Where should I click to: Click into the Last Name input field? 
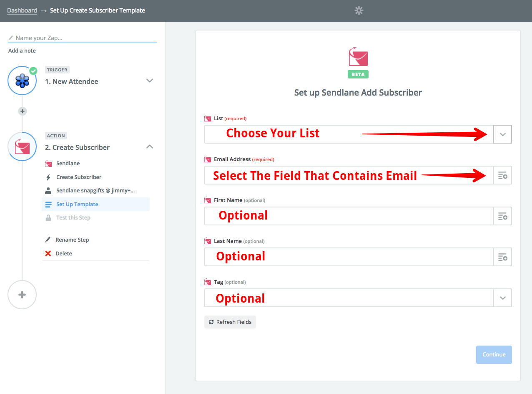point(349,257)
